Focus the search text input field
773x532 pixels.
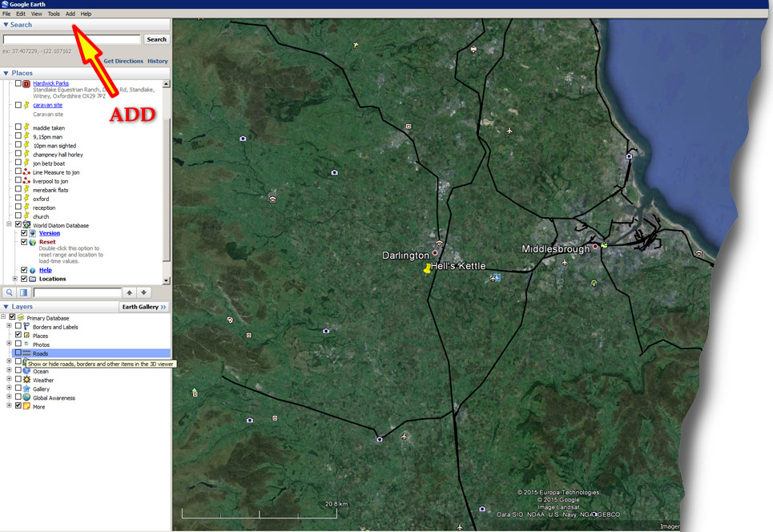point(72,39)
